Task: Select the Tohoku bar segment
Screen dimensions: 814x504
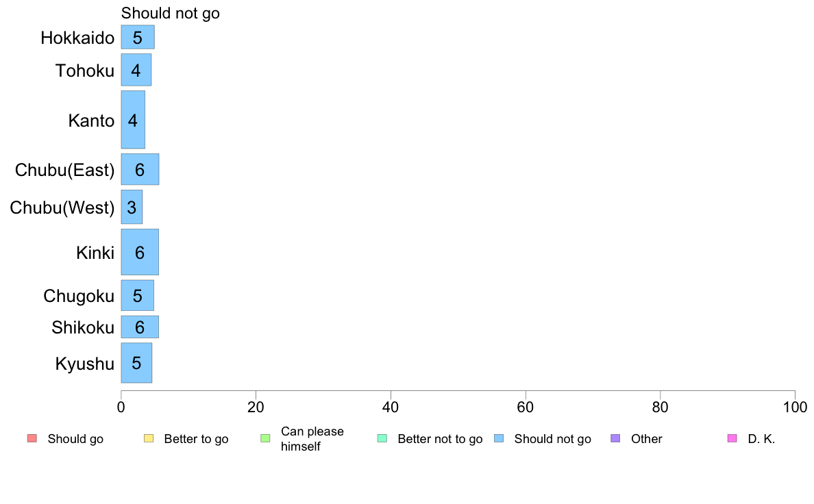Action: click(136, 70)
